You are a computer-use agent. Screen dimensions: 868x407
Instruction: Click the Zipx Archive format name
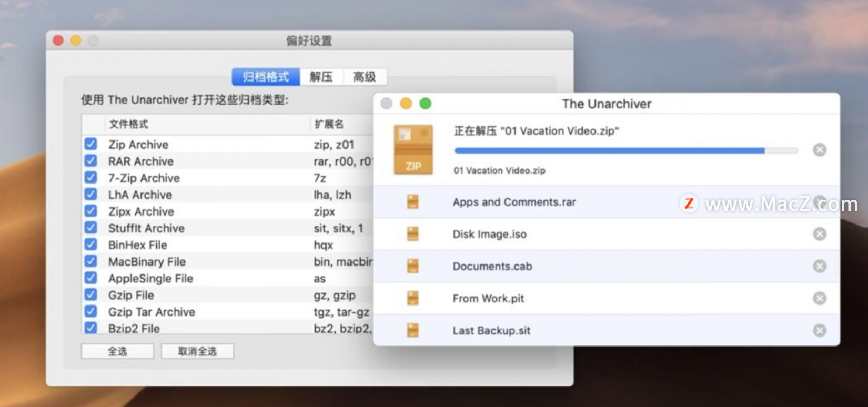point(141,211)
